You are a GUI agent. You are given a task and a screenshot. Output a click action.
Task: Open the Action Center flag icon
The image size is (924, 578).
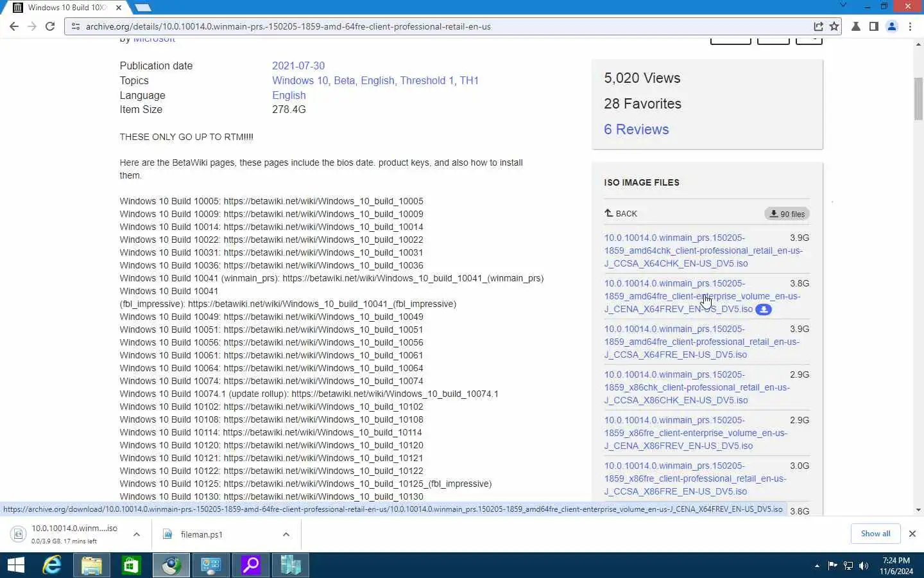833,566
